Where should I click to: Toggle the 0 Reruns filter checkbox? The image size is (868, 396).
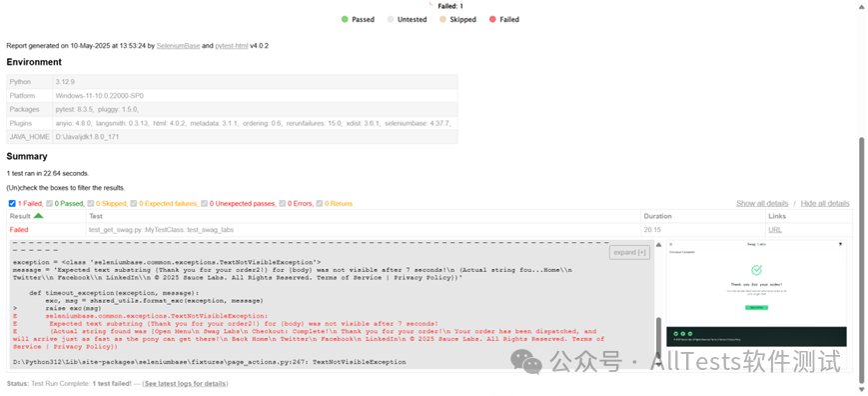tap(320, 204)
